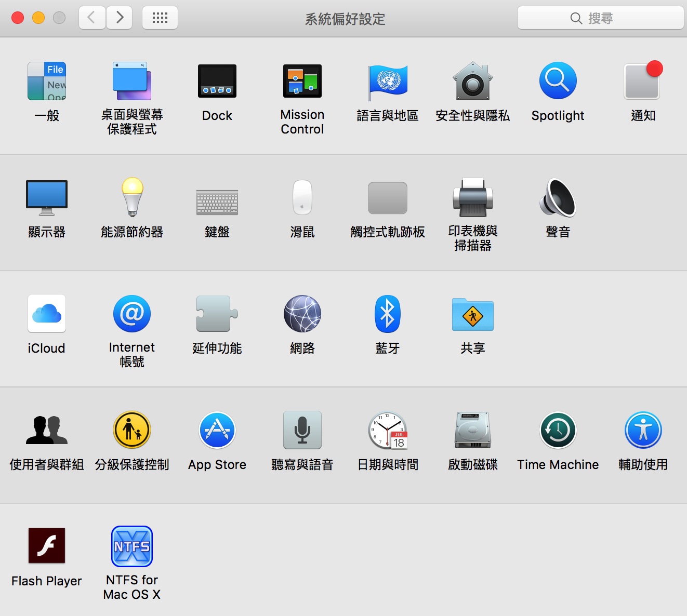Open 印表機與掃描器 printer icon

473,197
